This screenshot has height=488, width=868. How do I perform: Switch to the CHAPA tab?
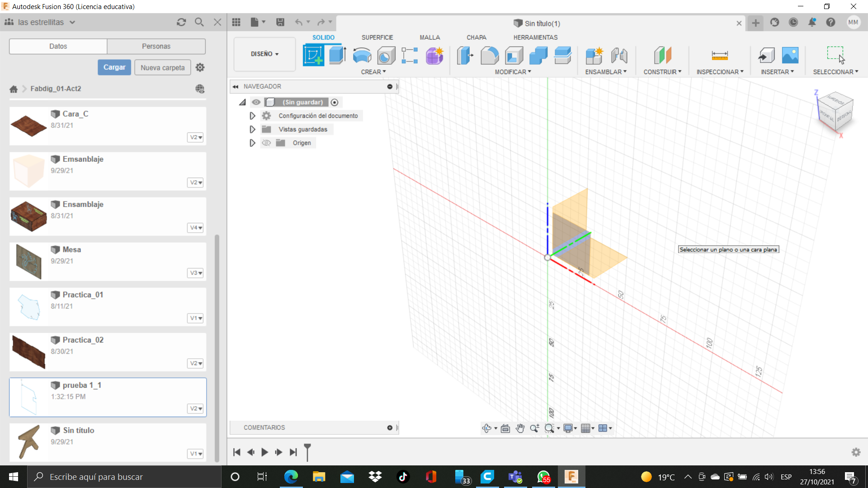pyautogui.click(x=476, y=38)
